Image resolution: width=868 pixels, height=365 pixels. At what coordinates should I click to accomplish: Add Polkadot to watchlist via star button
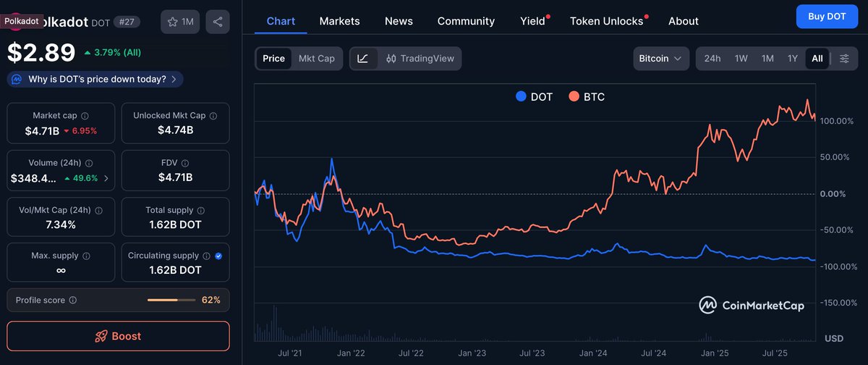181,22
